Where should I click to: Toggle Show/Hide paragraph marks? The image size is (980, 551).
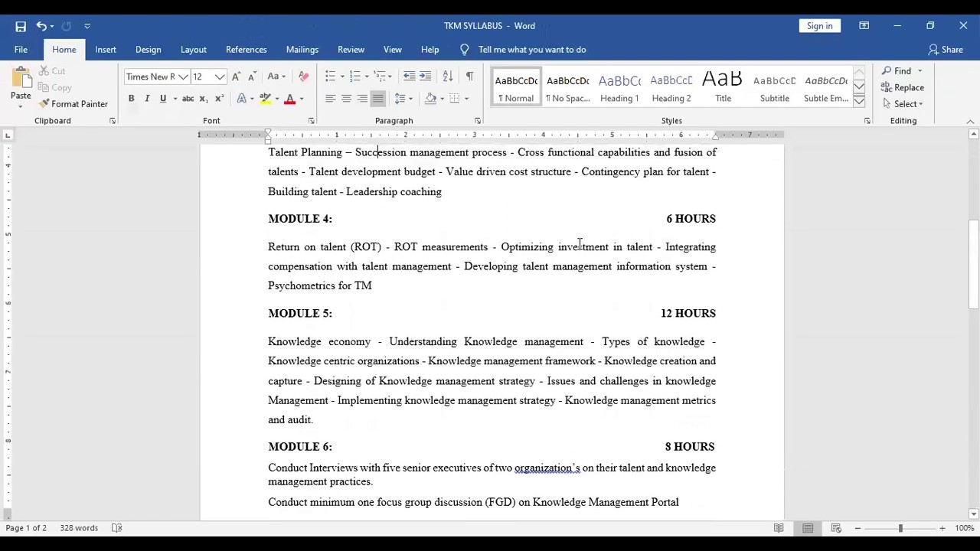click(x=469, y=77)
